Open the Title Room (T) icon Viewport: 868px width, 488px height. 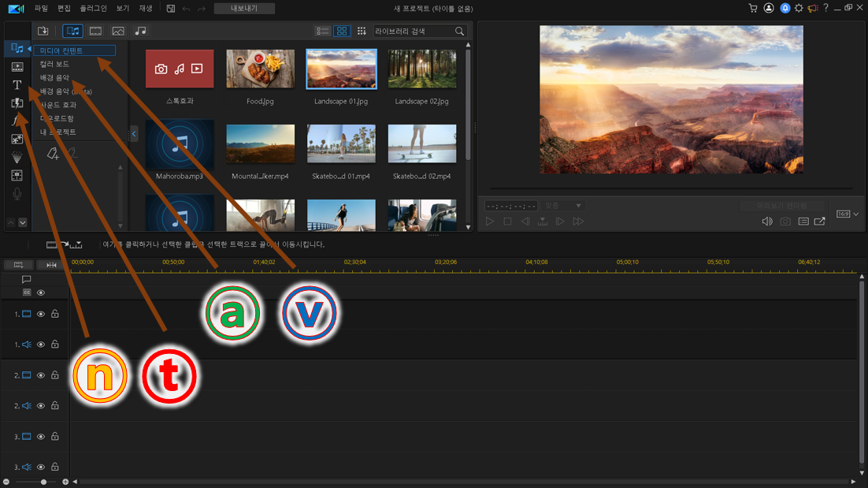[x=17, y=85]
